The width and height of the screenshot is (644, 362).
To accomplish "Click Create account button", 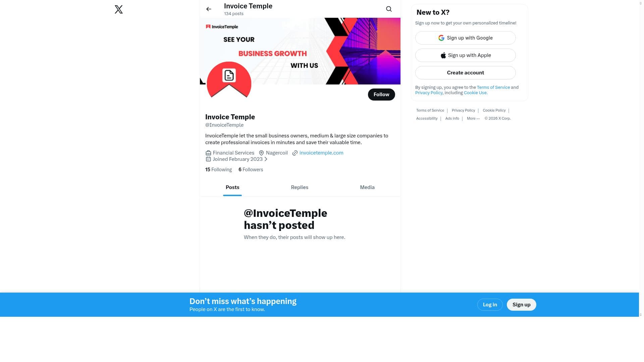I will click(465, 73).
